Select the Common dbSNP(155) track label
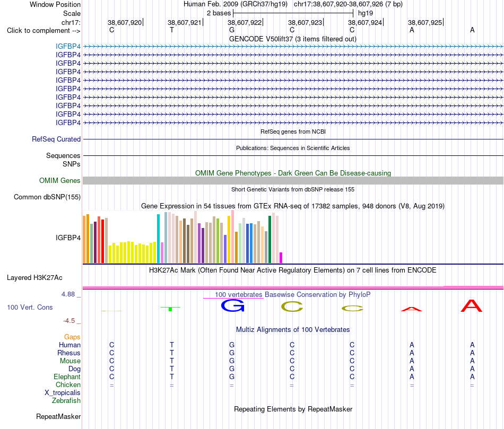 tap(47, 197)
